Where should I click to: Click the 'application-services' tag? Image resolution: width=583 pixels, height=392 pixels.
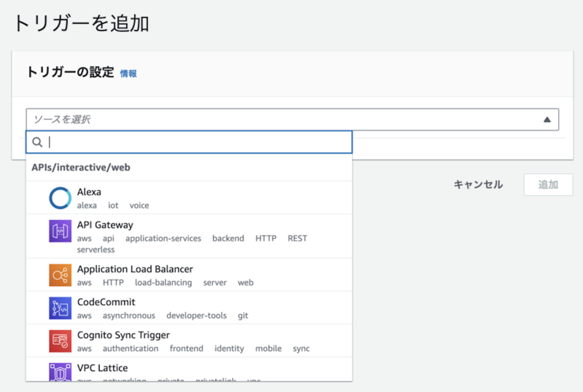click(163, 239)
